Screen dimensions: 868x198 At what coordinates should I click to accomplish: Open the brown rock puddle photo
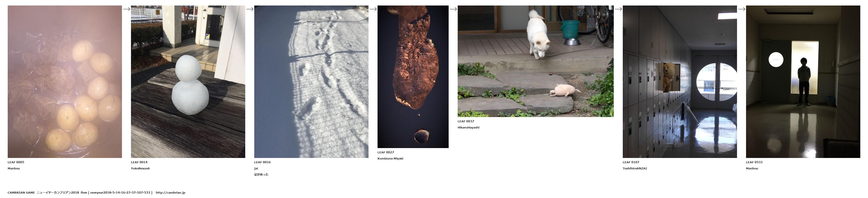[413, 77]
